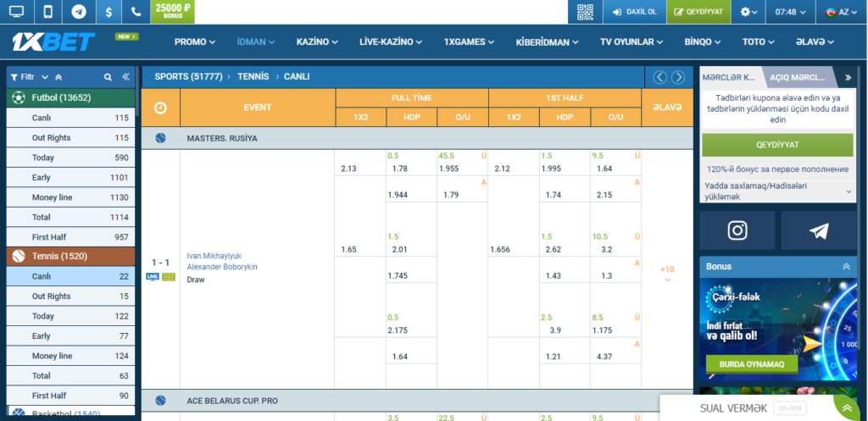Select Tennis Canlı row showing 22
The image size is (868, 421).
pos(70,276)
